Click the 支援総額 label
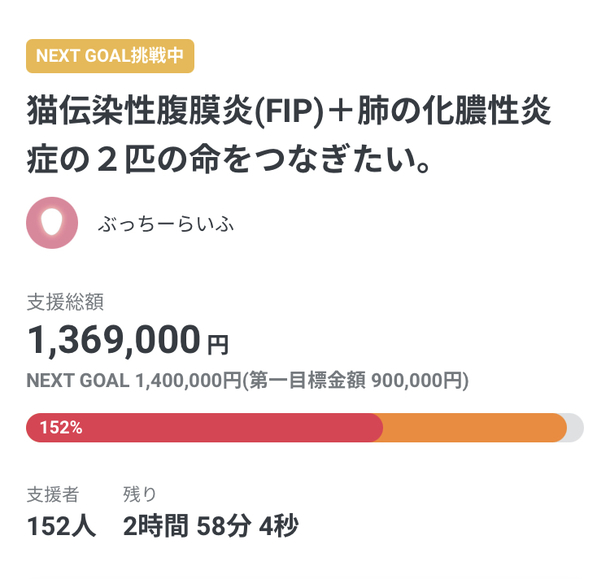The image size is (610, 579). (x=65, y=301)
